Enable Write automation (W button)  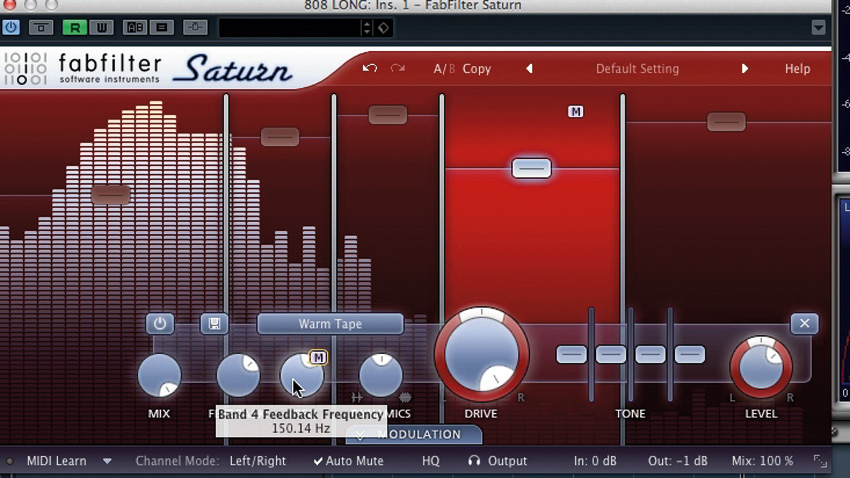(101, 27)
